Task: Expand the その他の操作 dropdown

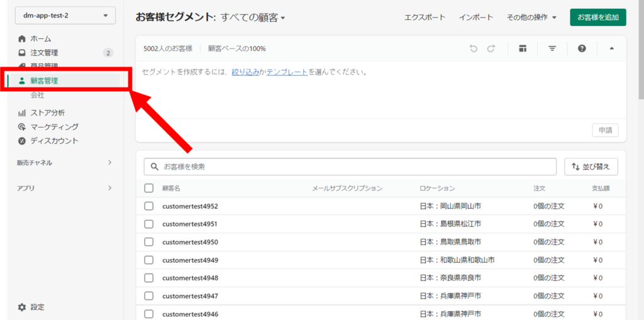Action: (x=531, y=18)
